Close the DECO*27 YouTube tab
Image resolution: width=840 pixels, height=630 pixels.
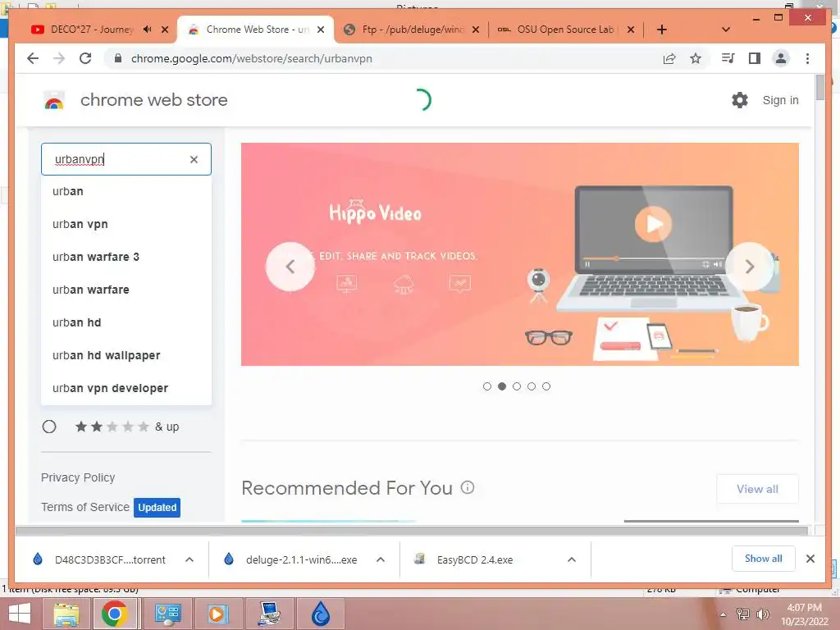tap(165, 30)
